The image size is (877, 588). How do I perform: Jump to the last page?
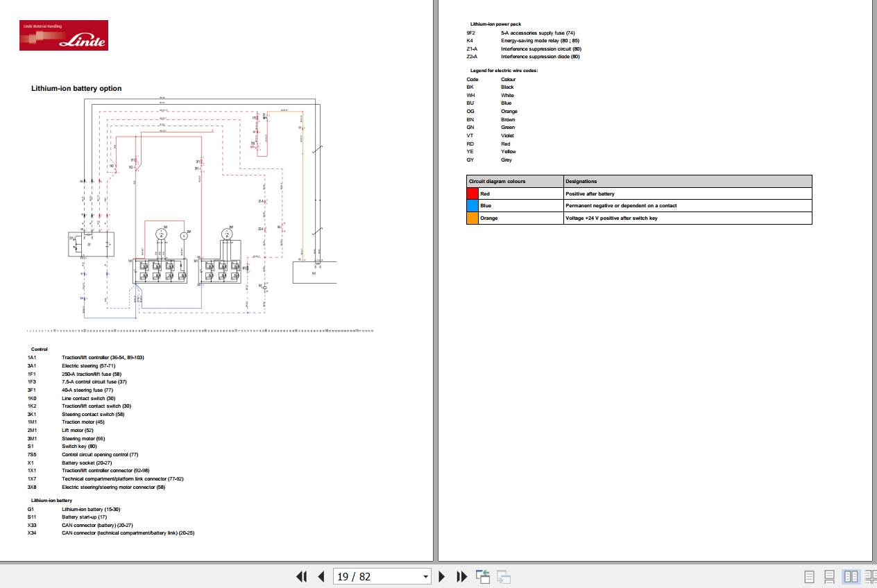pyautogui.click(x=462, y=576)
